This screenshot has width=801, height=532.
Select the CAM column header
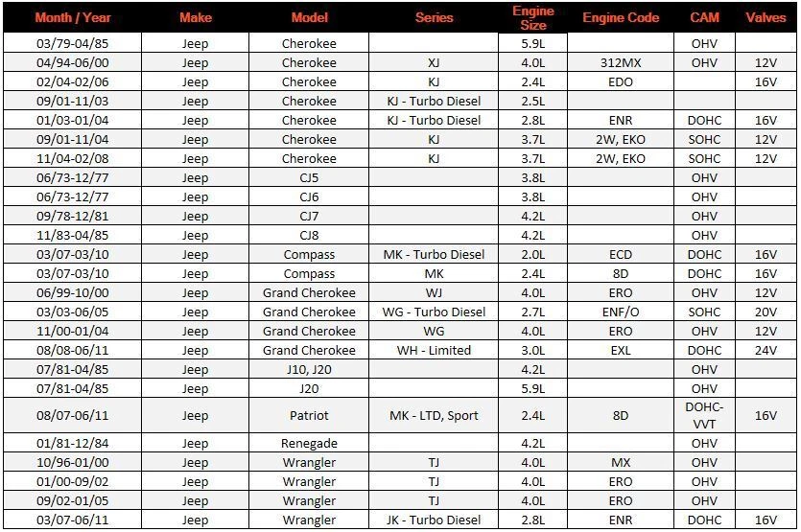pos(704,17)
